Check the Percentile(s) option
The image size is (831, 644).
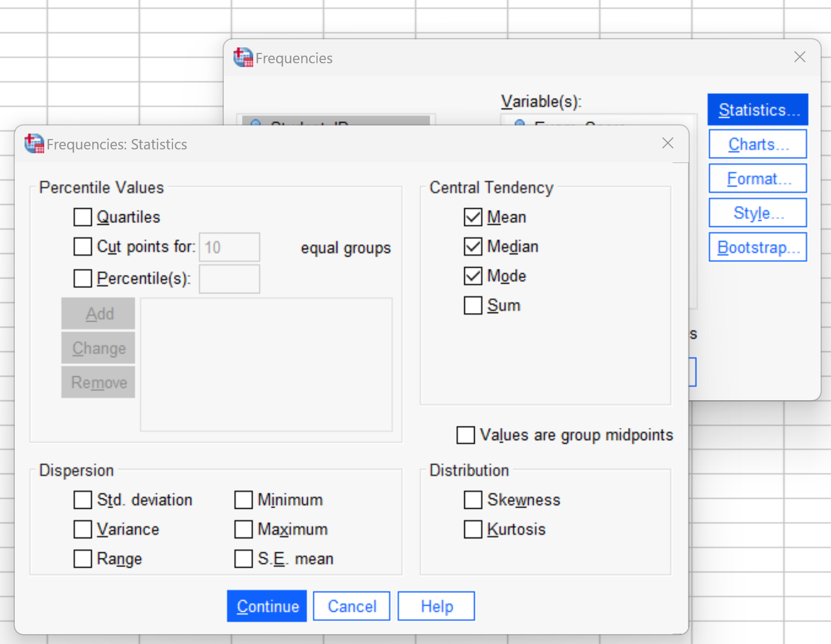tap(82, 278)
